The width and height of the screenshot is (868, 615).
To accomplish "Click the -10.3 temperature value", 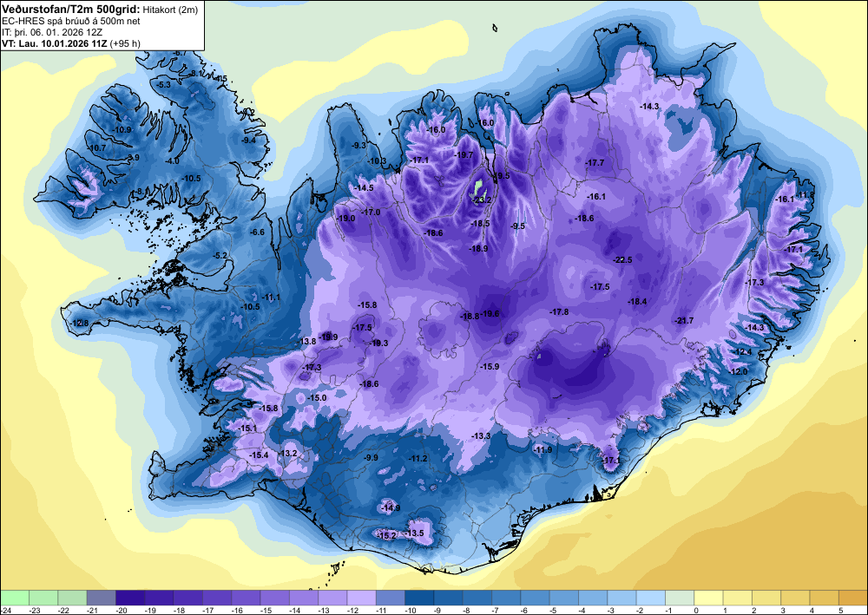I will click(x=377, y=161).
